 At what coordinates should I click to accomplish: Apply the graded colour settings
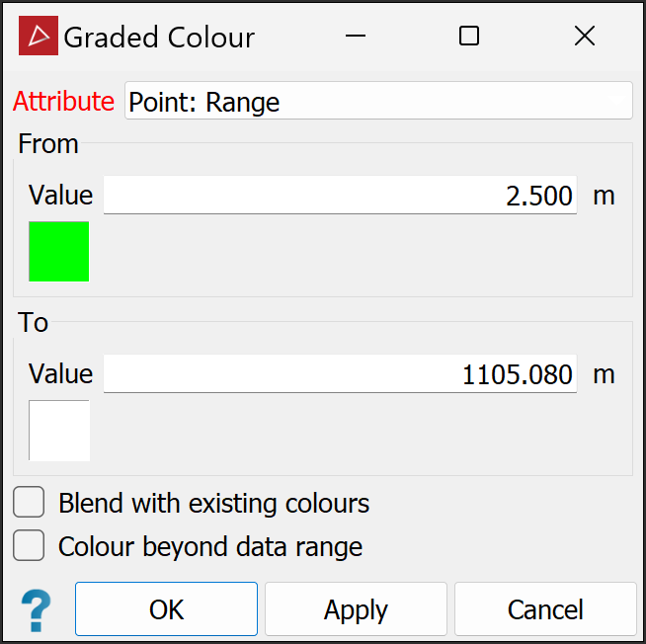[356, 609]
